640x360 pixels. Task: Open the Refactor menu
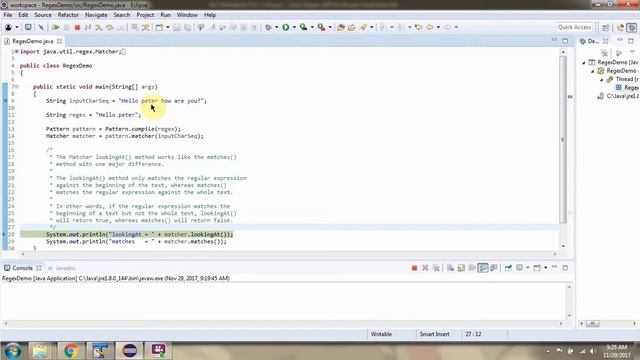click(x=68, y=15)
